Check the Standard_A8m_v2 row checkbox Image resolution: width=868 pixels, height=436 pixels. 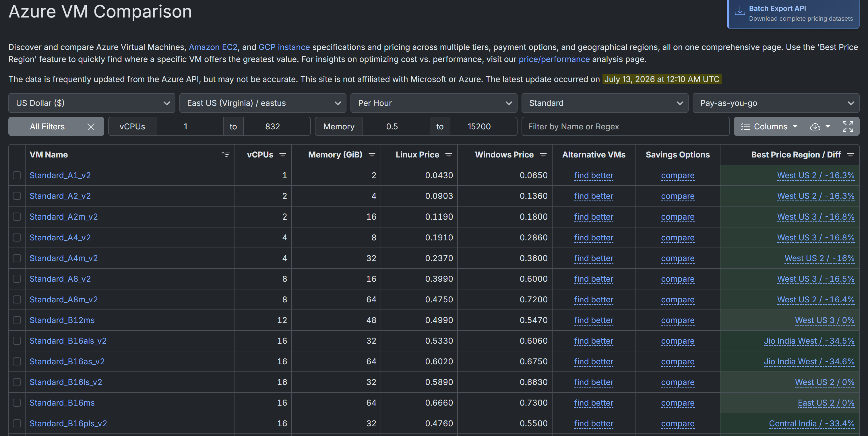17,300
